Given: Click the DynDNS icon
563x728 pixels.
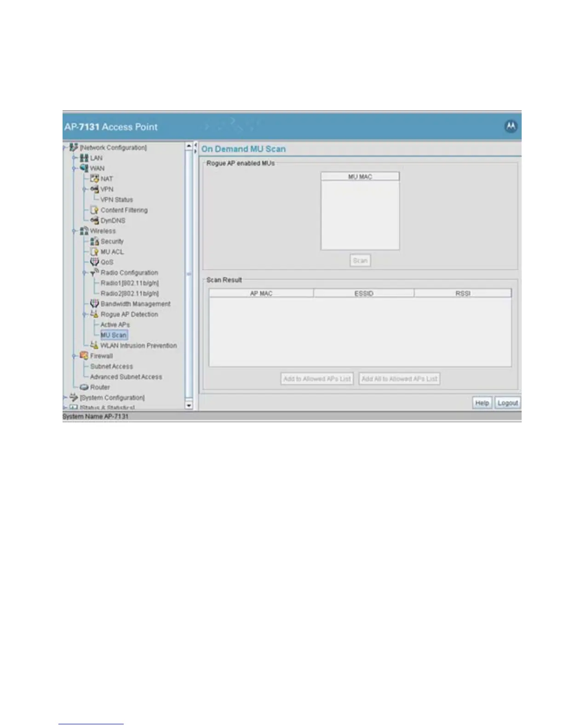Looking at the screenshot, I should [x=95, y=221].
